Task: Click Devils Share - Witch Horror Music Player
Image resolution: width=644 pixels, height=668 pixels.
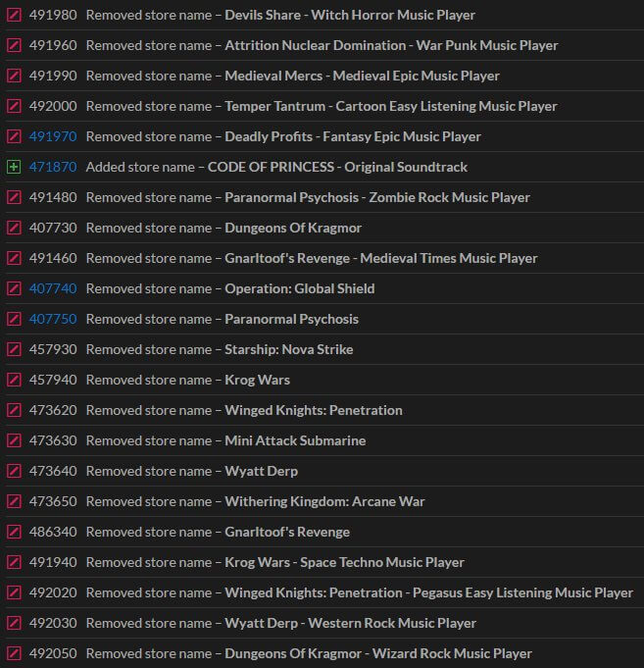Action: point(350,16)
